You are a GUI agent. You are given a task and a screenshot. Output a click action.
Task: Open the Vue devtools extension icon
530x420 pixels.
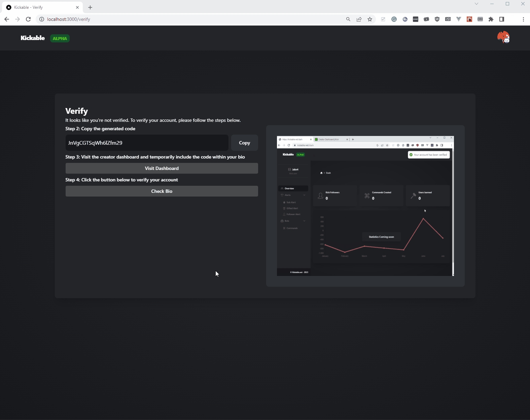[x=459, y=19]
